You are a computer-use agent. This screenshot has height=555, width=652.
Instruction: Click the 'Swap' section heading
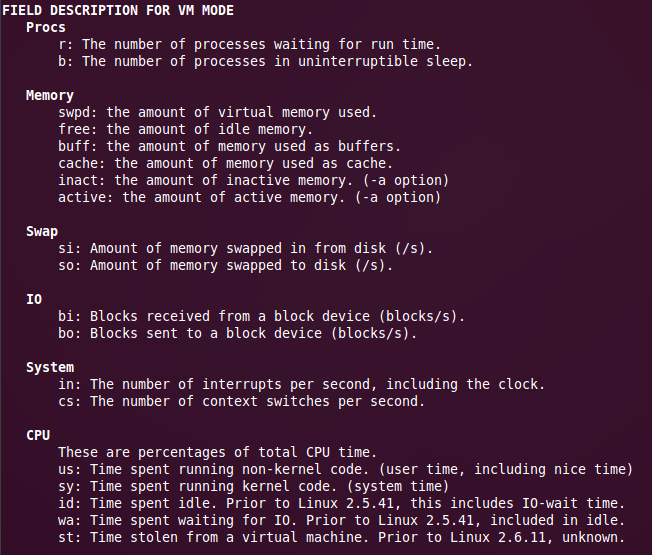pyautogui.click(x=42, y=231)
